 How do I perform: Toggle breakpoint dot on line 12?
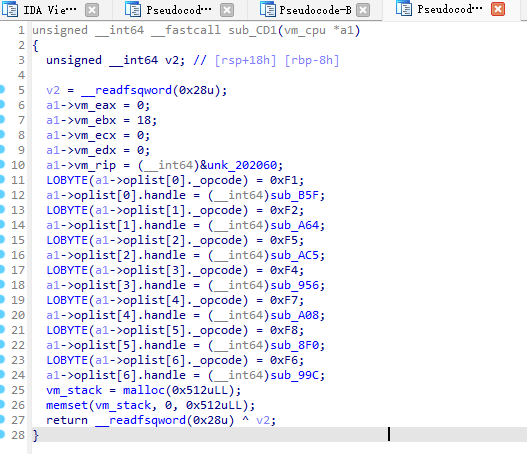[2, 194]
